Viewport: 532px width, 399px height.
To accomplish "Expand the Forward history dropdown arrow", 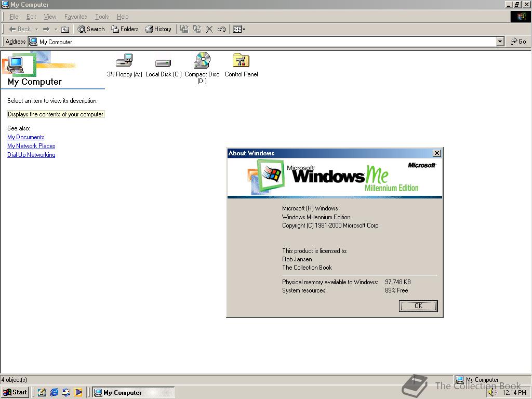I will click(56, 29).
